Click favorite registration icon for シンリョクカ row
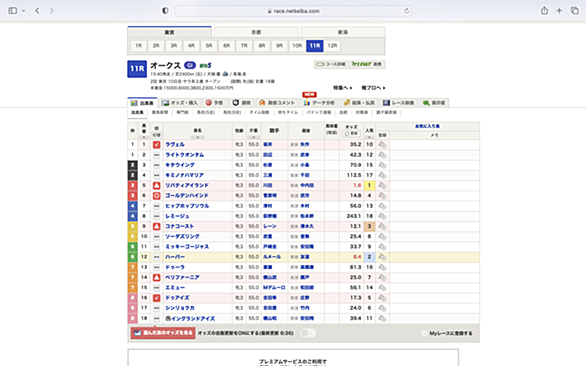 coord(382,308)
